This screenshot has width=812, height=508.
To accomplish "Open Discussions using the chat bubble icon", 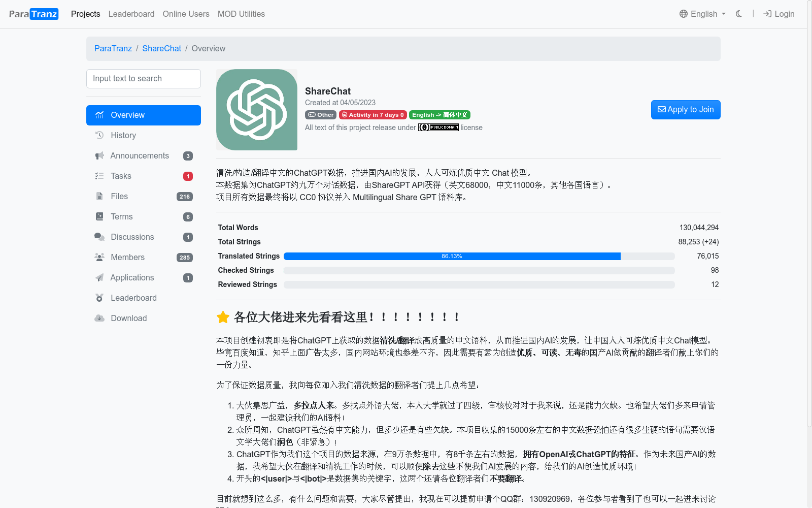I will pos(99,237).
